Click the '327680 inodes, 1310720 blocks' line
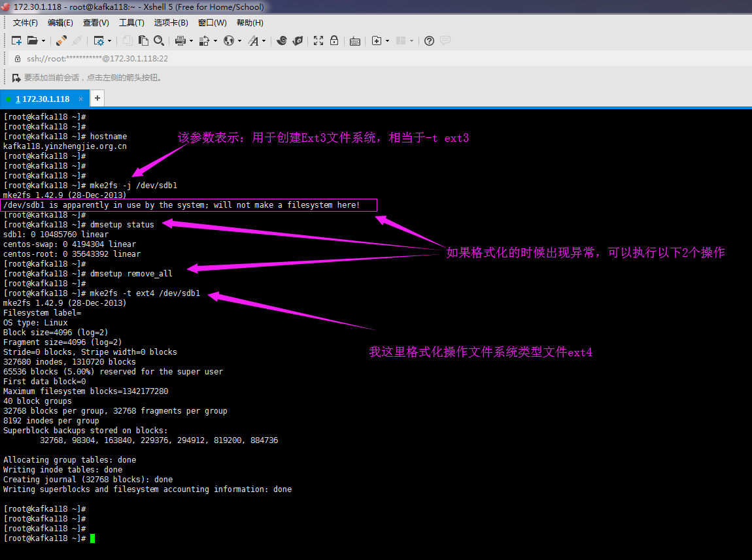752x560 pixels. click(x=69, y=361)
